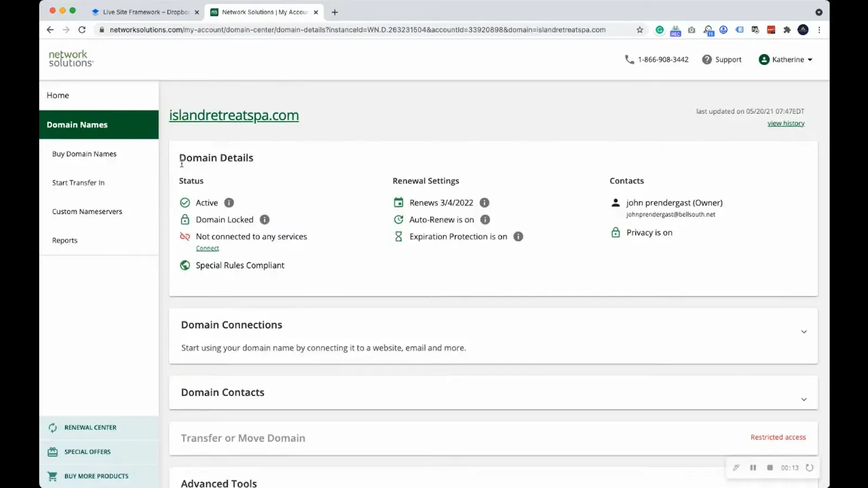The width and height of the screenshot is (868, 488).
Task: Show info for Expiration Protection is on
Action: click(x=518, y=236)
